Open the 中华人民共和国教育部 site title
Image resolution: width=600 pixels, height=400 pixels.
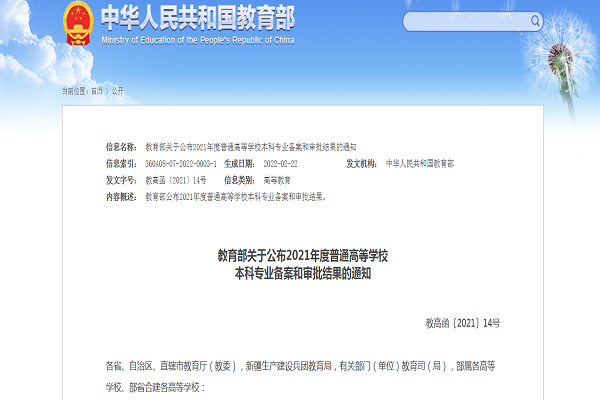click(x=198, y=18)
